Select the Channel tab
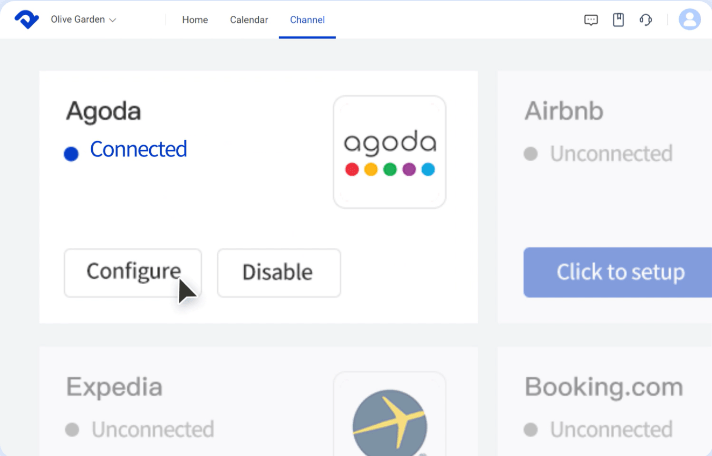The width and height of the screenshot is (712, 456). pyautogui.click(x=307, y=20)
